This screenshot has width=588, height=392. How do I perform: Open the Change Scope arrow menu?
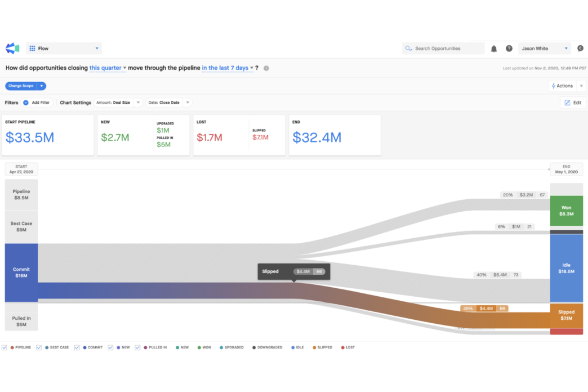pos(41,86)
